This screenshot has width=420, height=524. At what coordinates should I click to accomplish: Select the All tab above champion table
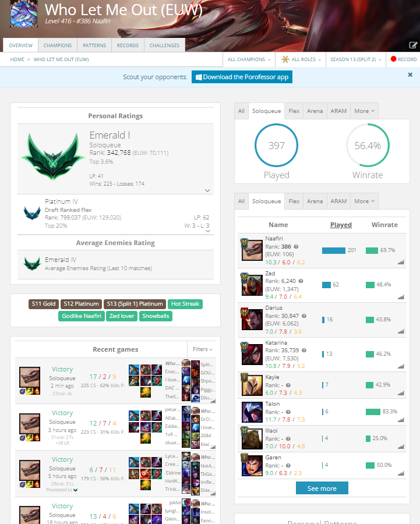point(241,201)
